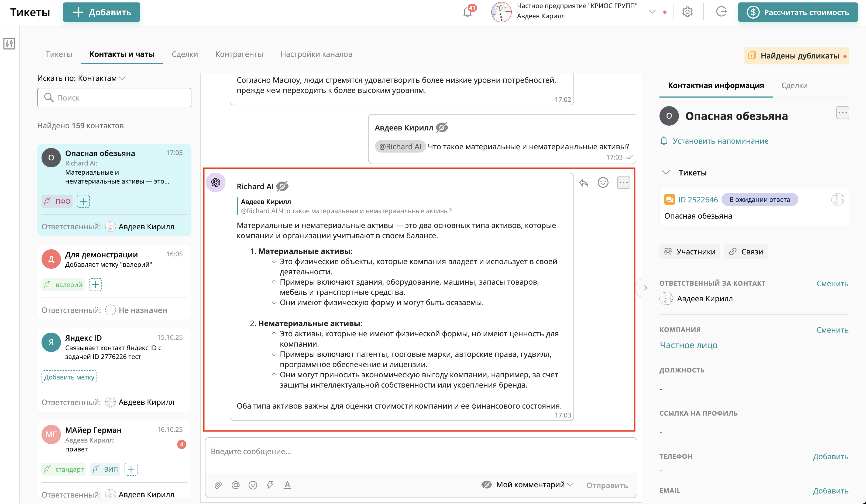866x504 pixels.
Task: Click the Установить напоминание link
Action: (x=720, y=141)
